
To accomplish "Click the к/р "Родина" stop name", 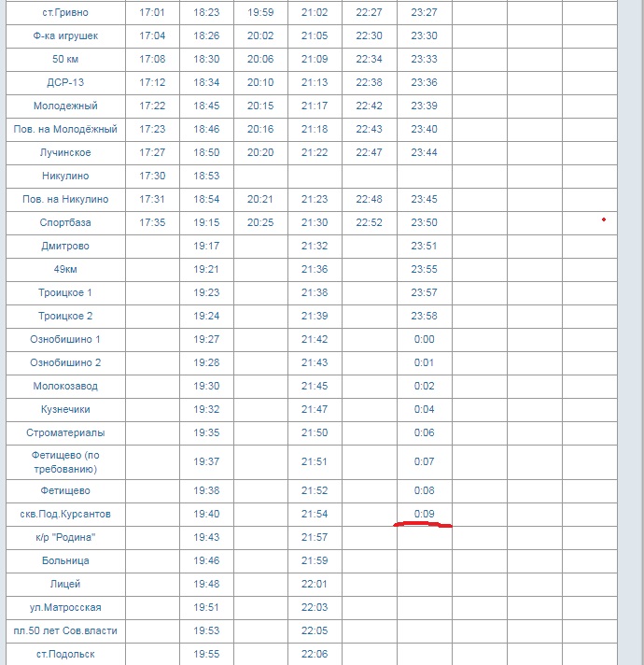I will pos(63,537).
